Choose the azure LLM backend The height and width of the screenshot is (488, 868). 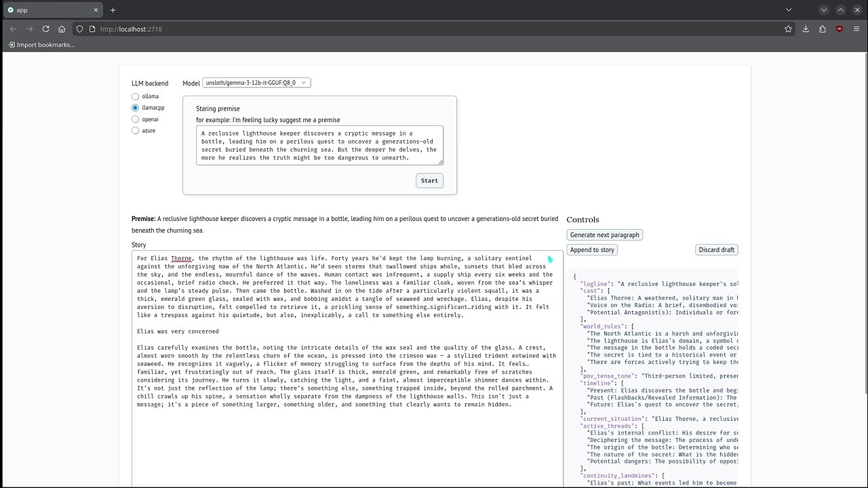point(136,131)
